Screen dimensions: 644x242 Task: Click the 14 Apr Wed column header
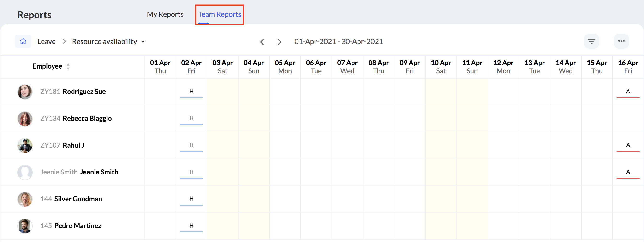pyautogui.click(x=566, y=67)
